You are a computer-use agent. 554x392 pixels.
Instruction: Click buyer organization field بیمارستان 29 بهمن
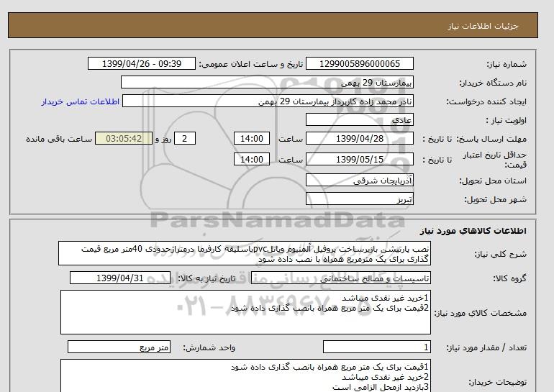click(x=267, y=83)
